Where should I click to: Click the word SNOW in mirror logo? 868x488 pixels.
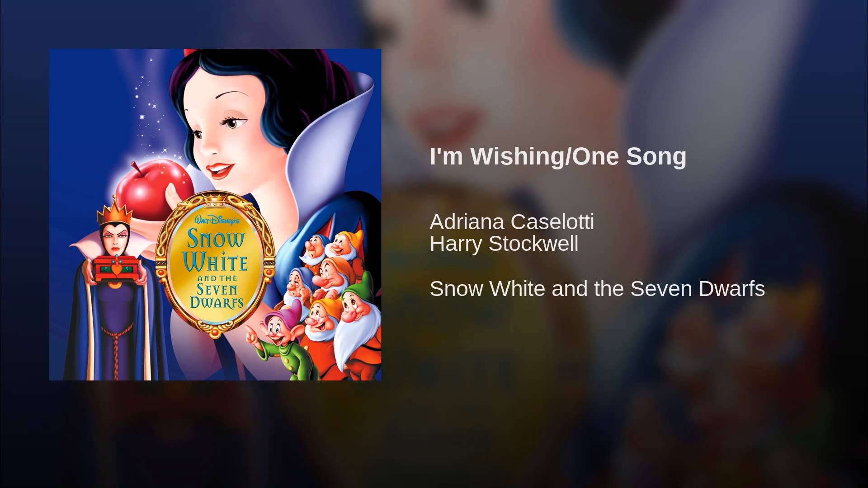pos(216,239)
